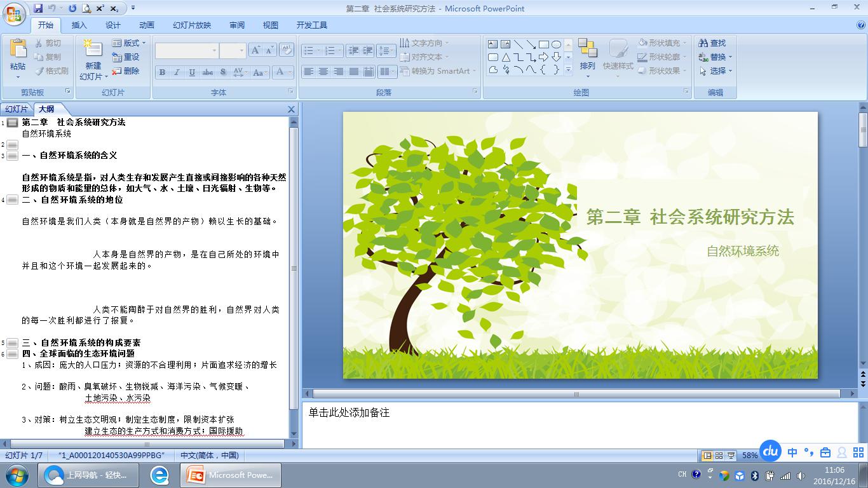Select the rectangle shape in gallery

(544, 44)
